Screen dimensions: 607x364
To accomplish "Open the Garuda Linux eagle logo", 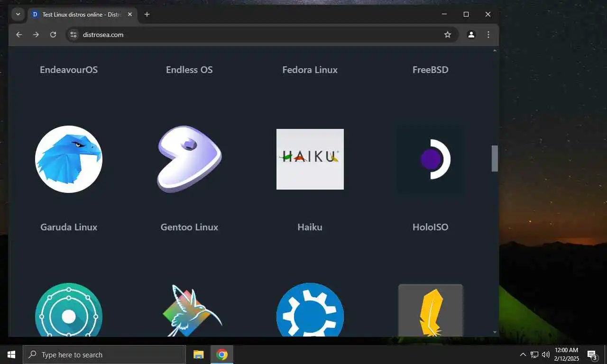I will pyautogui.click(x=69, y=159).
